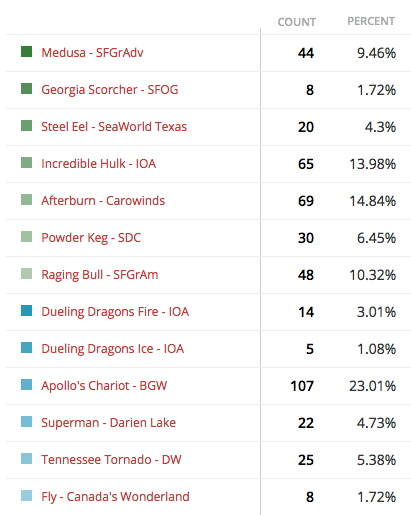The image size is (411, 515).
Task: Open the Medusa - SFGrAdv link
Action: (x=92, y=53)
